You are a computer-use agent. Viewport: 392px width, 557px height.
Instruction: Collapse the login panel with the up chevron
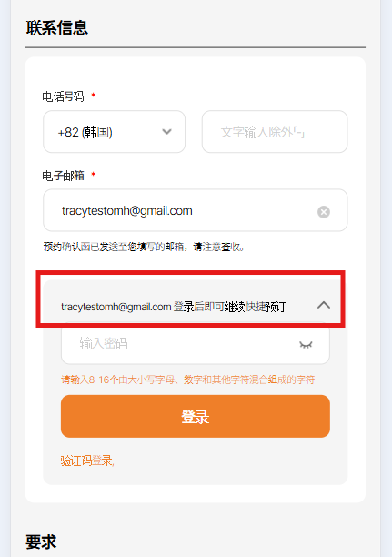click(324, 305)
